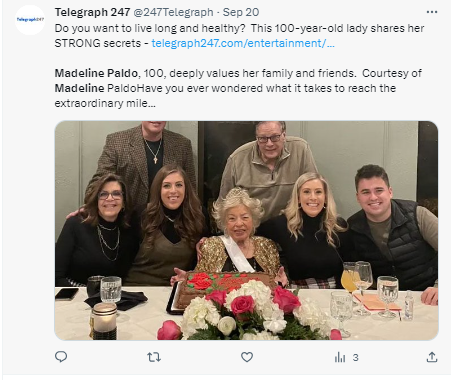Click the bold Madeline before PaldoHave
The image size is (451, 380).
(79, 88)
